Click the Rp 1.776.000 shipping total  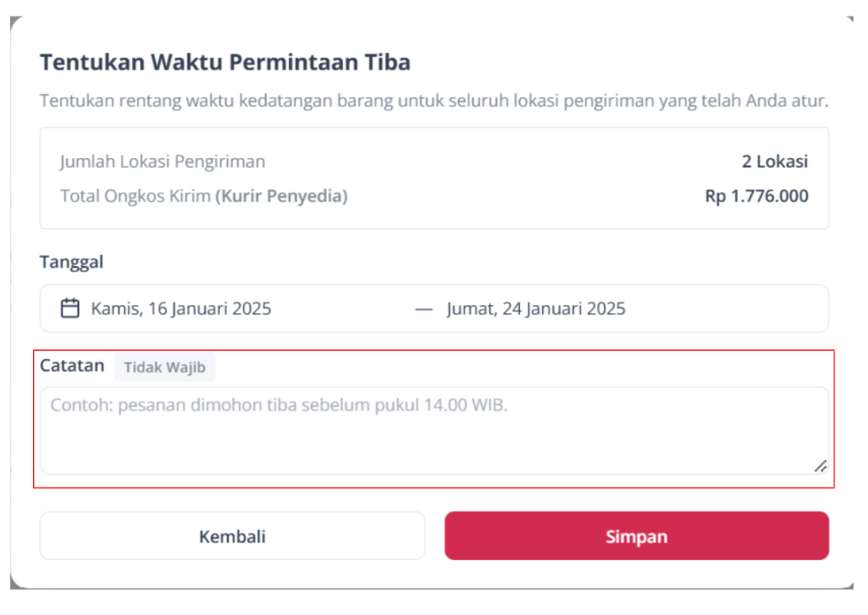coord(756,196)
